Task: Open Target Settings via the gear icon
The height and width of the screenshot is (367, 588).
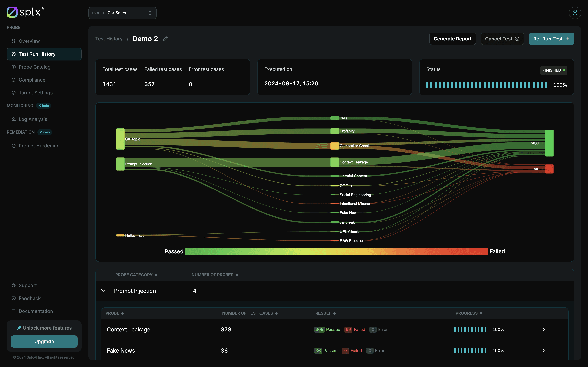Action: click(13, 92)
